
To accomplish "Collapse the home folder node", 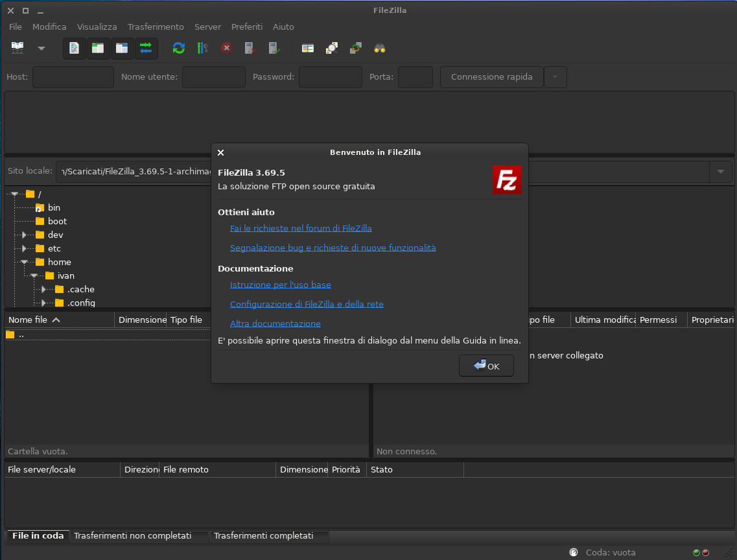I will tap(25, 262).
